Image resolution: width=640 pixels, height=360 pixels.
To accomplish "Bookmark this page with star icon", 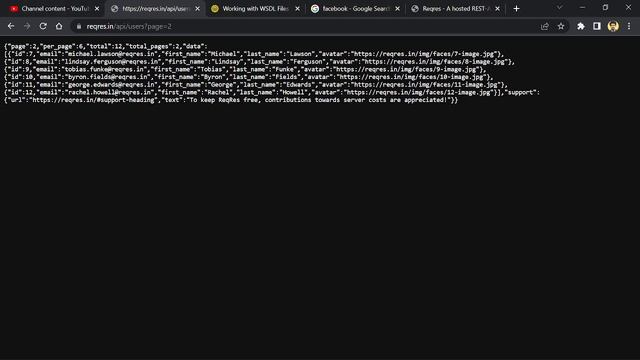I will click(x=561, y=26).
